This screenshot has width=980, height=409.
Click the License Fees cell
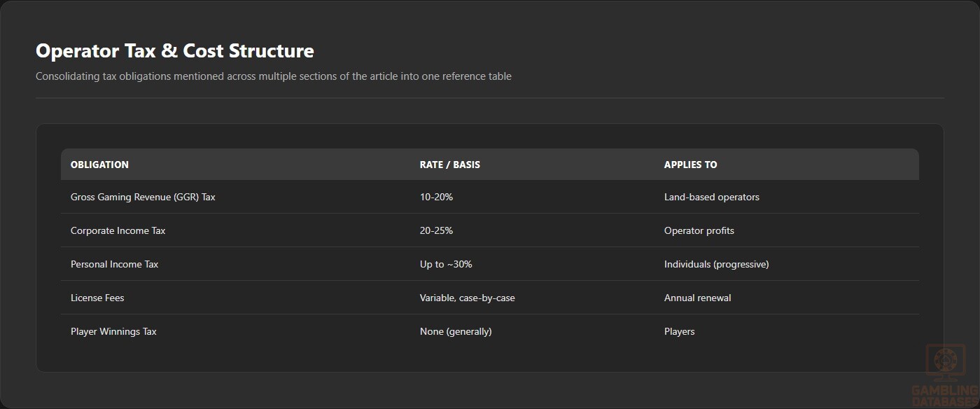(97, 298)
